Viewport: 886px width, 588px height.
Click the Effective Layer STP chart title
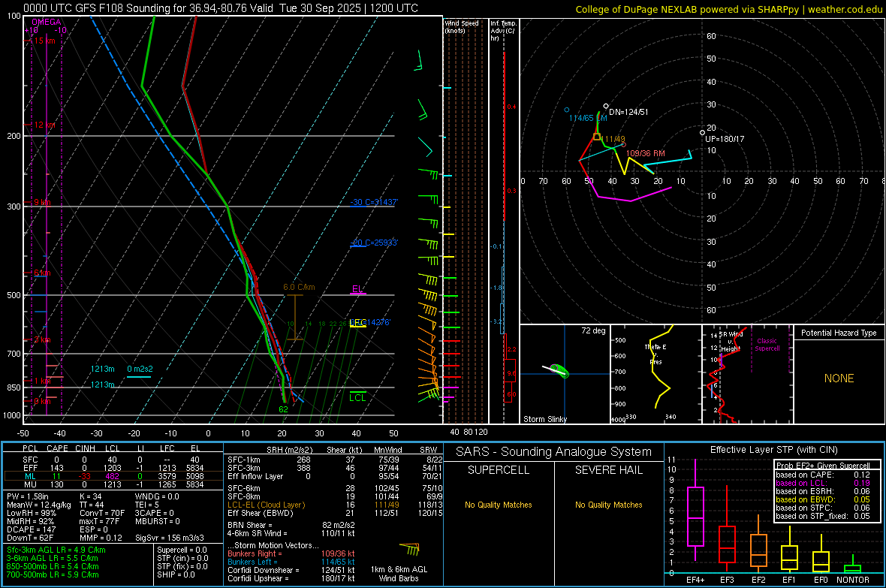pos(774,450)
